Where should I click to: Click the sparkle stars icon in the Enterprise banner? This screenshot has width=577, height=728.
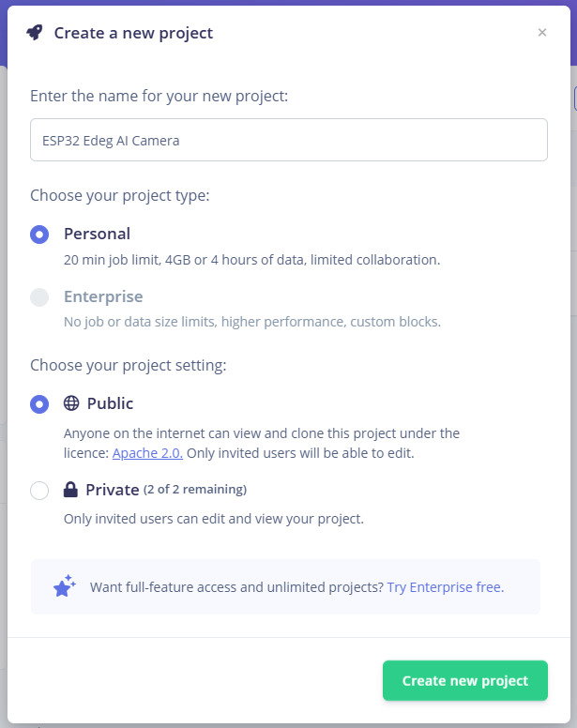(x=65, y=586)
